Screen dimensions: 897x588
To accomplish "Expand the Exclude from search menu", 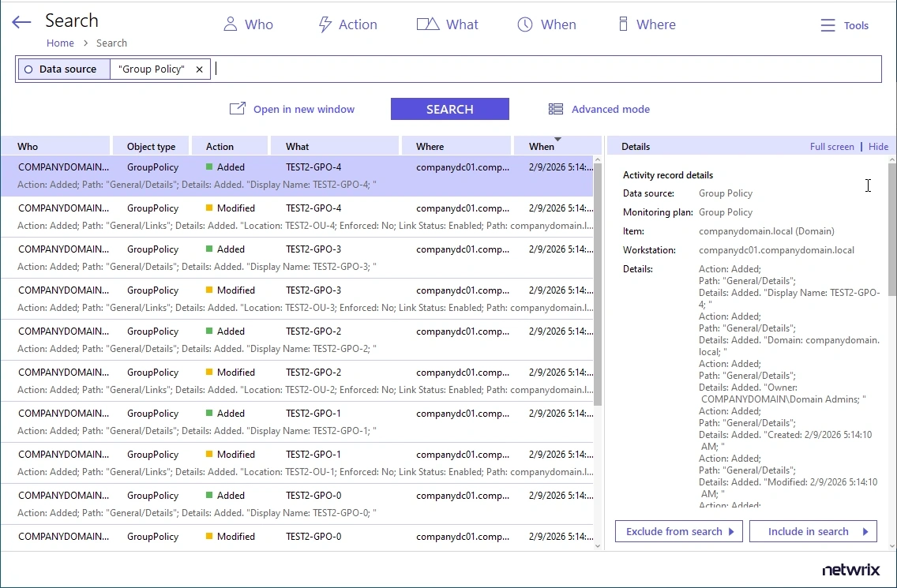I will coord(679,531).
